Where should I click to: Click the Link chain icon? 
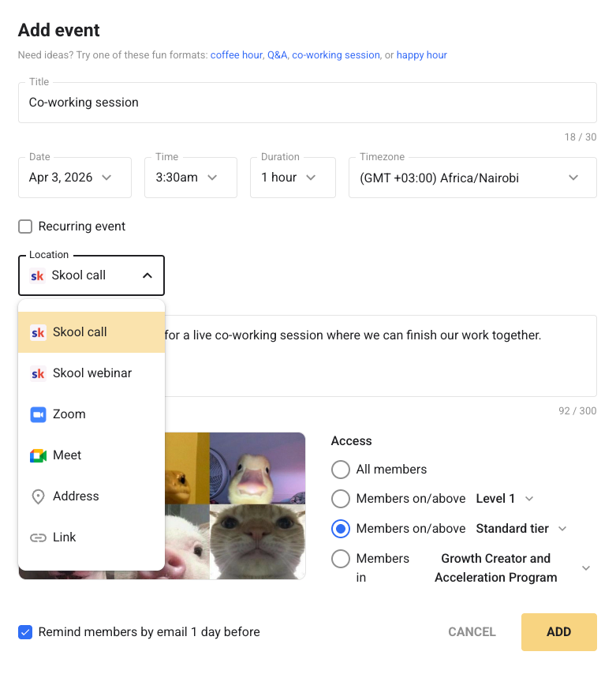coord(38,537)
